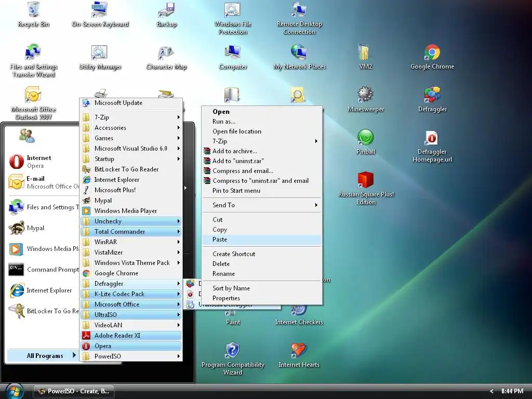Choose Sort by Name menu entry
The image size is (532, 399).
(x=262, y=288)
